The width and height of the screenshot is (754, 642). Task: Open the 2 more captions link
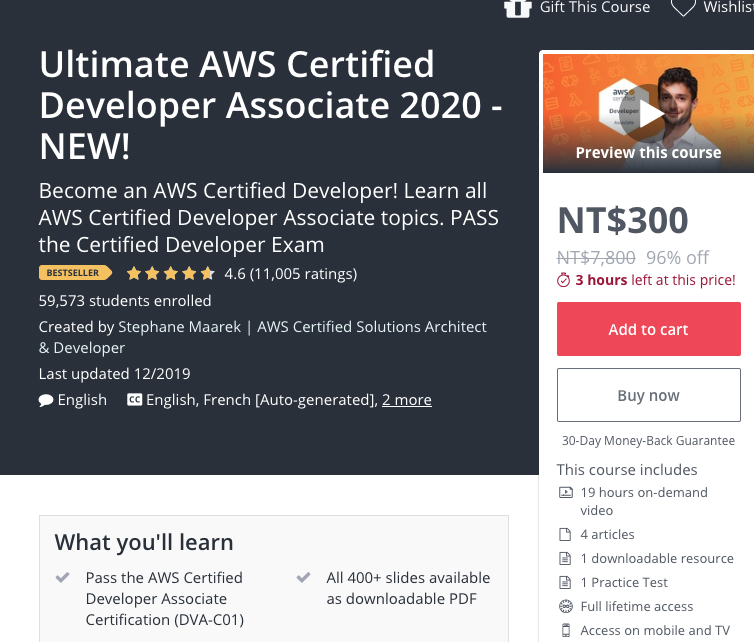tap(406, 400)
